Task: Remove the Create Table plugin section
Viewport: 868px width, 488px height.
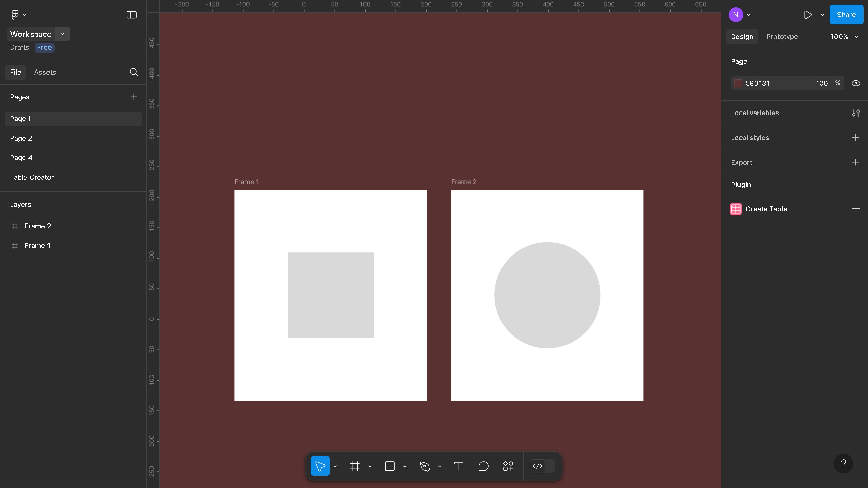Action: coord(856,209)
